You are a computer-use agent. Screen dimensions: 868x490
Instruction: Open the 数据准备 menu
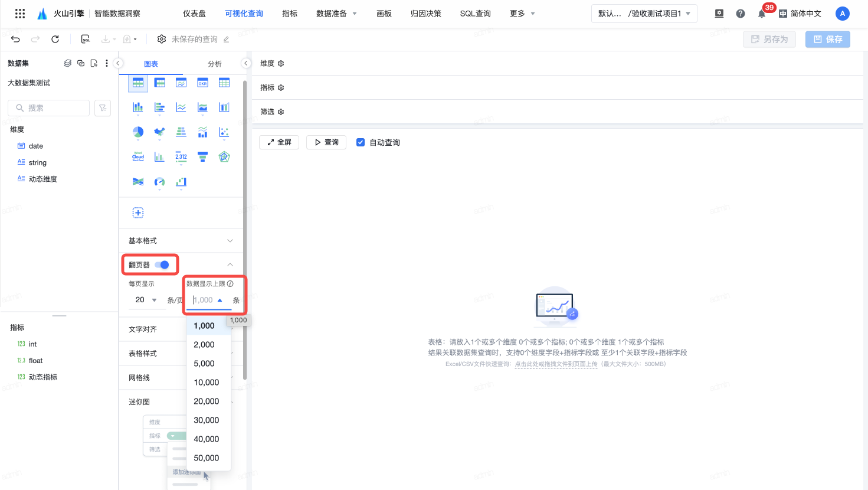(x=336, y=14)
